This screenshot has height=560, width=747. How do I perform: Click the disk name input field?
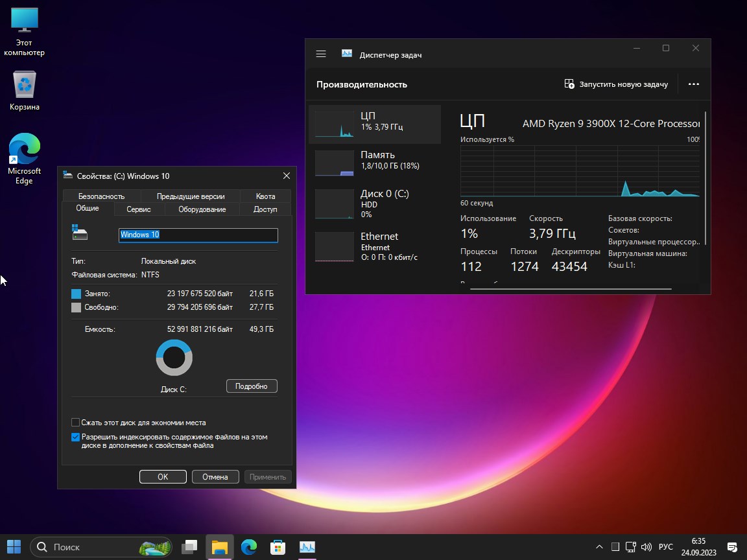[x=198, y=235]
